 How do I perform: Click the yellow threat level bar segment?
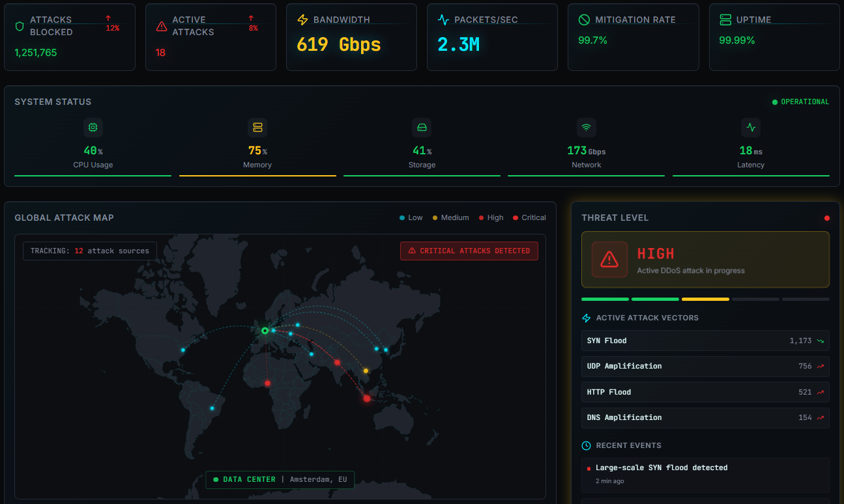click(705, 299)
